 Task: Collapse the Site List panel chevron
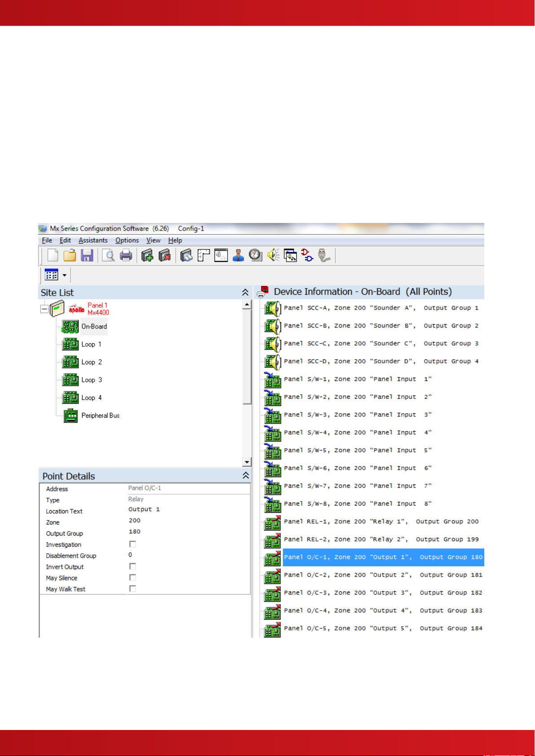pyautogui.click(x=245, y=293)
